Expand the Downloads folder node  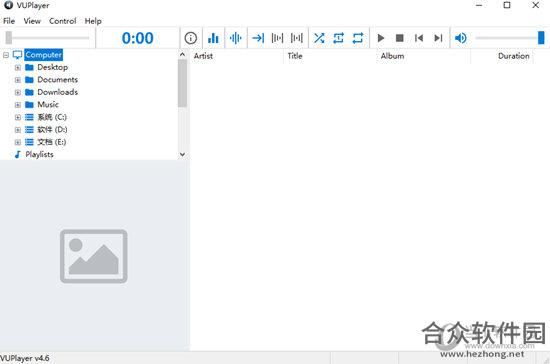[18, 92]
